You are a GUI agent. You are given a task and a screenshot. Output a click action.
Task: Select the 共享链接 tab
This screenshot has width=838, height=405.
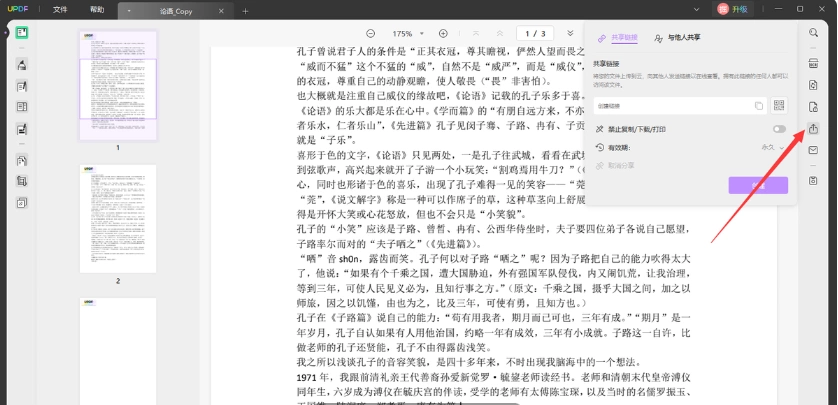click(x=618, y=38)
